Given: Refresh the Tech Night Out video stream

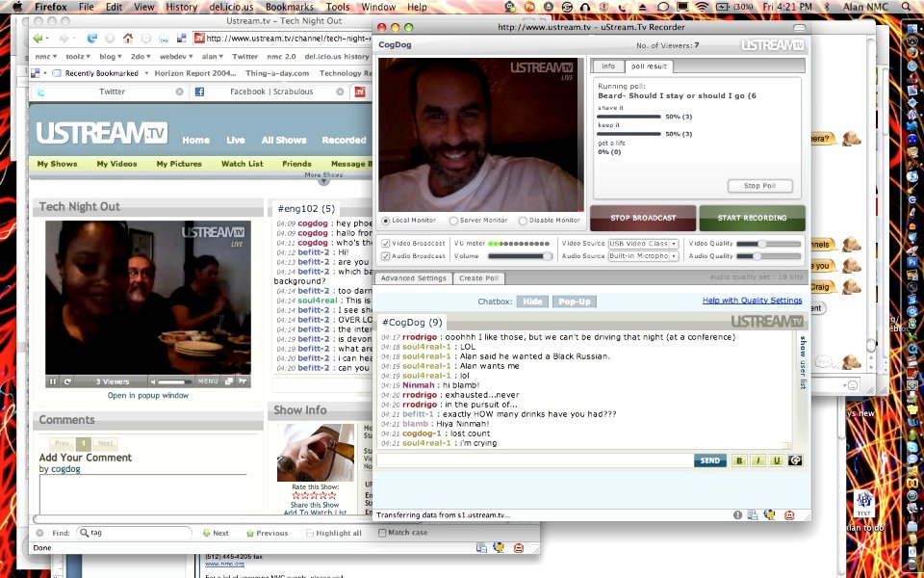Looking at the screenshot, I should (67, 381).
